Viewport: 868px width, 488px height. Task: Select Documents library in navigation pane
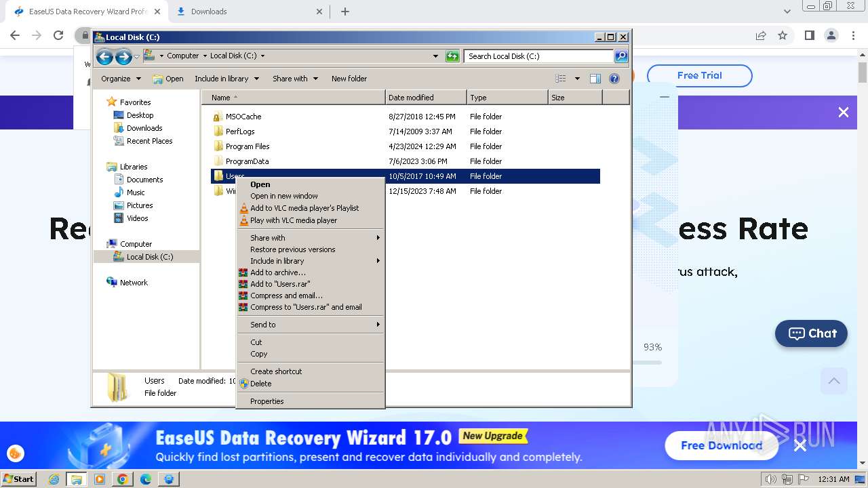(x=144, y=180)
